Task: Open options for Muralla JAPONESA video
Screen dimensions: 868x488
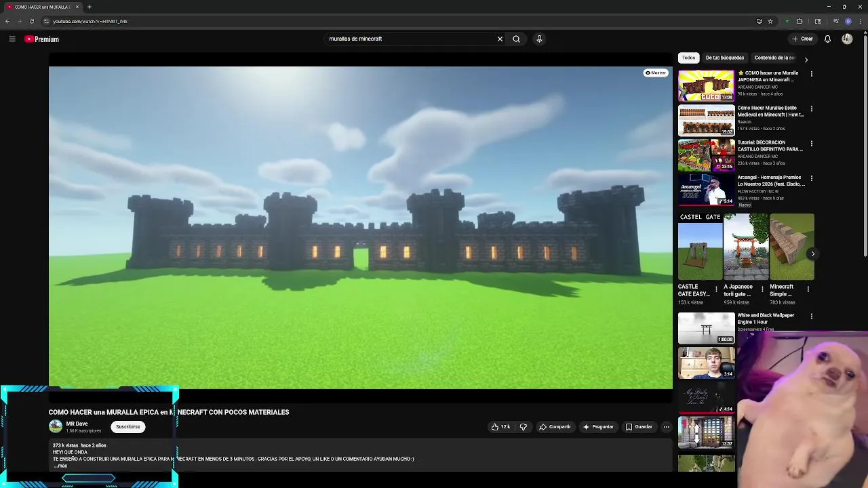Action: [812, 74]
